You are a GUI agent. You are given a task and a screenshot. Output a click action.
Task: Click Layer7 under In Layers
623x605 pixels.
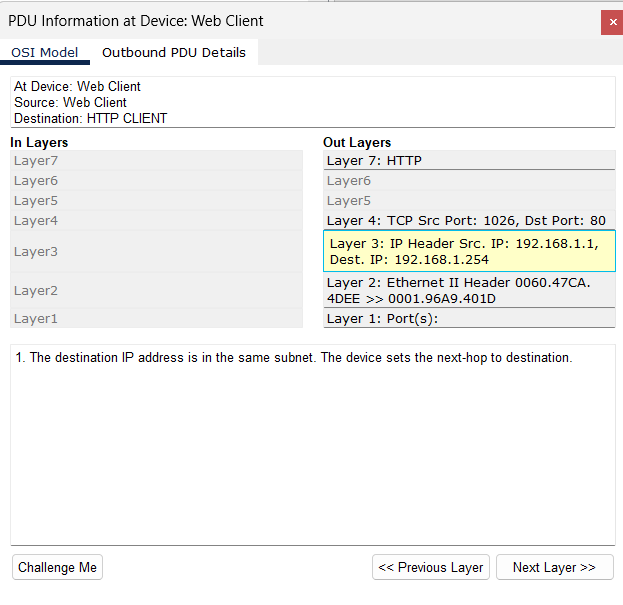pyautogui.click(x=157, y=160)
